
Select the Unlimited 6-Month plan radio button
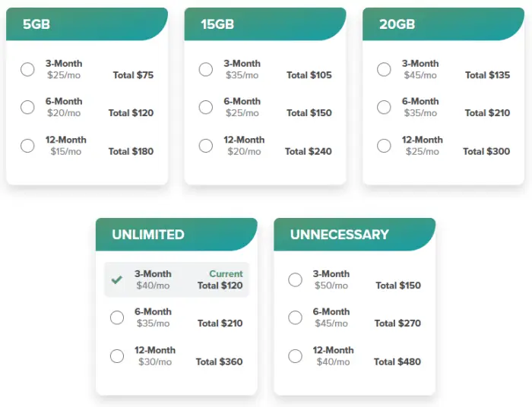point(117,317)
